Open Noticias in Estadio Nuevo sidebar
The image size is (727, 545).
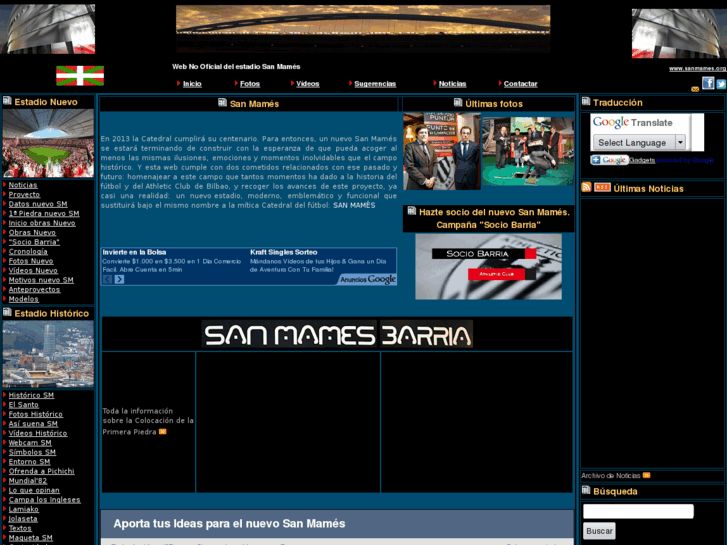(x=23, y=185)
